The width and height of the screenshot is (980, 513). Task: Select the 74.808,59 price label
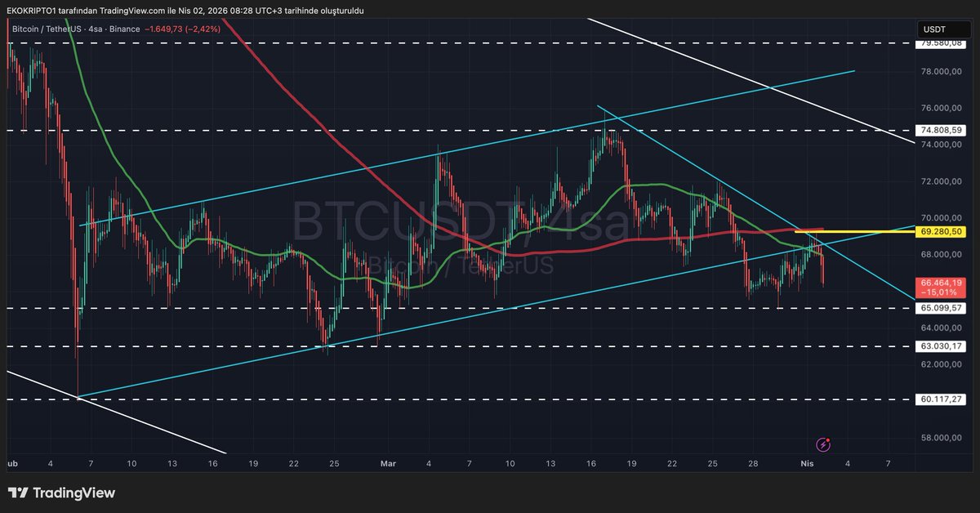[941, 130]
